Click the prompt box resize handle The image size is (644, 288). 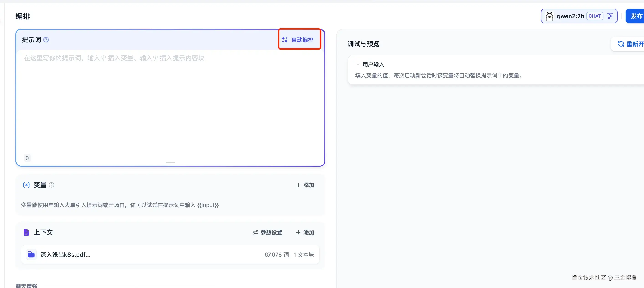coord(170,163)
